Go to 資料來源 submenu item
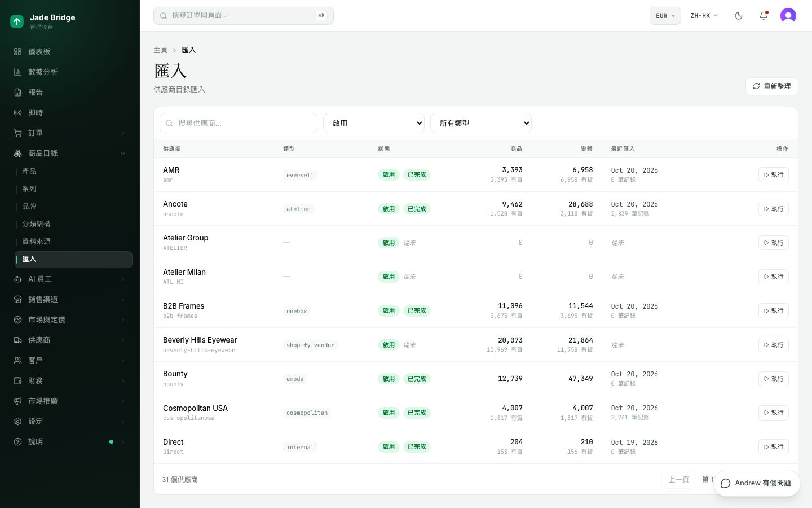812x508 pixels. (36, 242)
